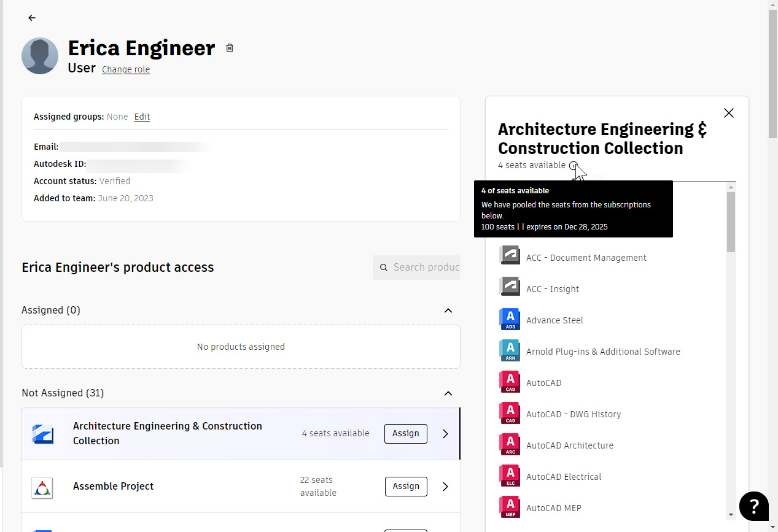The height and width of the screenshot is (532, 778).
Task: Click the main page vertical scrollbar
Action: point(772,74)
